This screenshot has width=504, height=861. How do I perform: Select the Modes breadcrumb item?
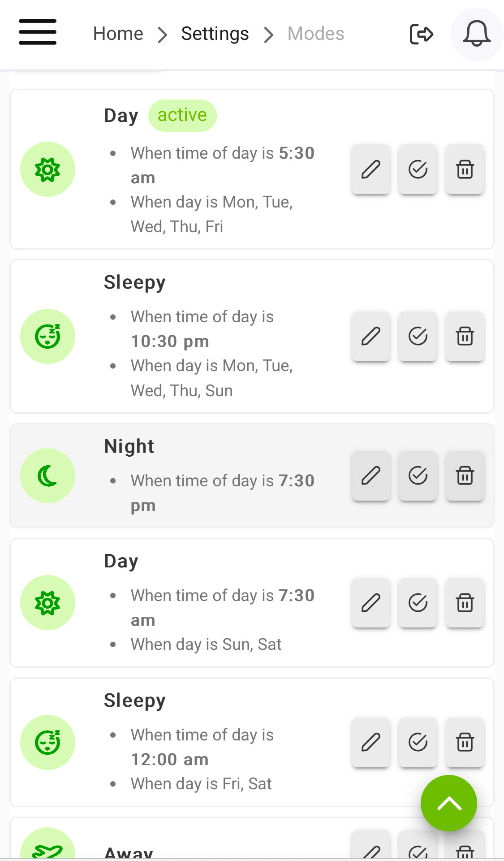(x=315, y=34)
